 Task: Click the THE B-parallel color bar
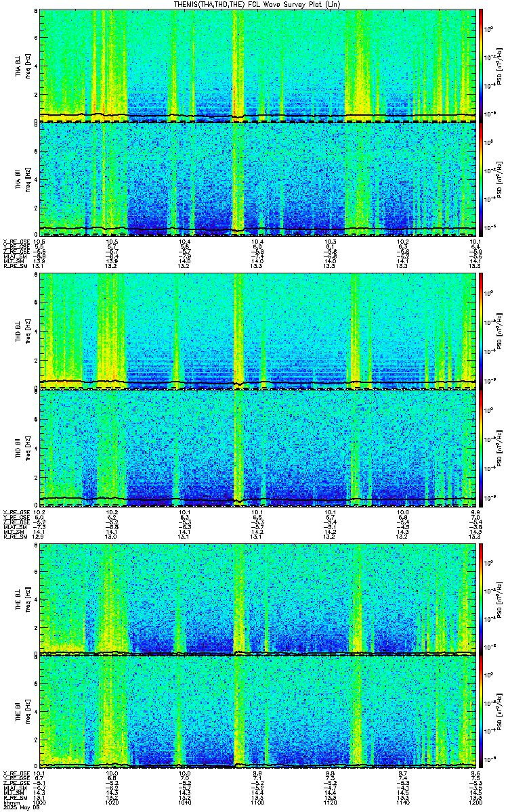[x=480, y=711]
